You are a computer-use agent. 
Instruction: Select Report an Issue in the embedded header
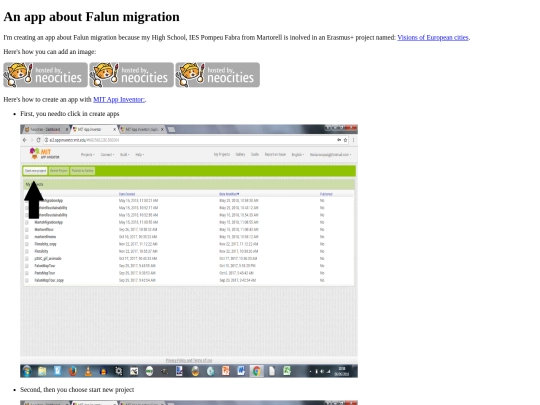275,154
